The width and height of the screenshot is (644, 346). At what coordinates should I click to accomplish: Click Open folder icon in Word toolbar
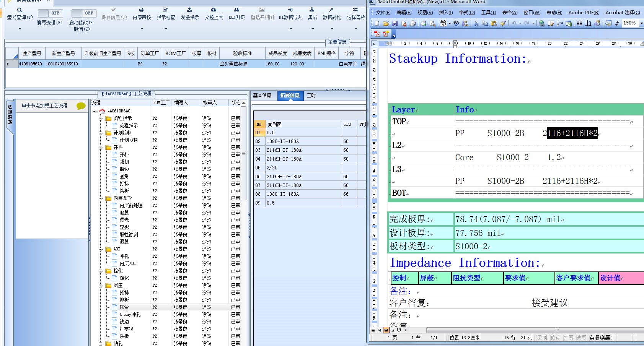point(386,23)
